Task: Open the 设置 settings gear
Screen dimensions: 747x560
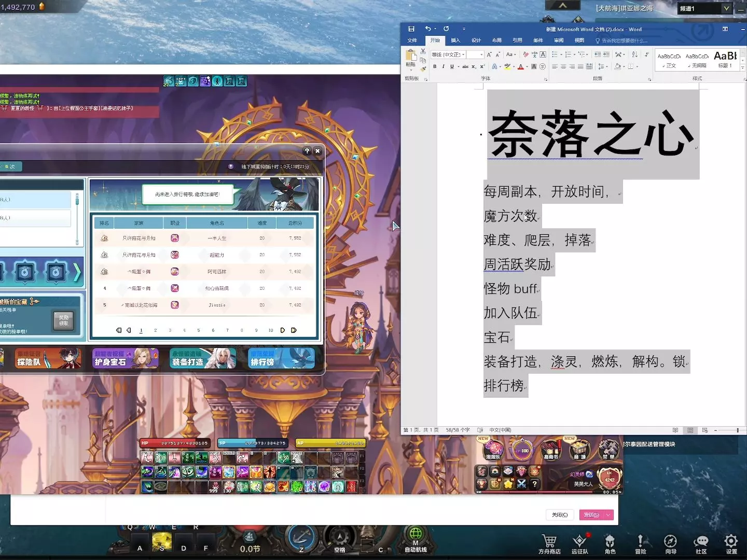Action: pyautogui.click(x=731, y=544)
